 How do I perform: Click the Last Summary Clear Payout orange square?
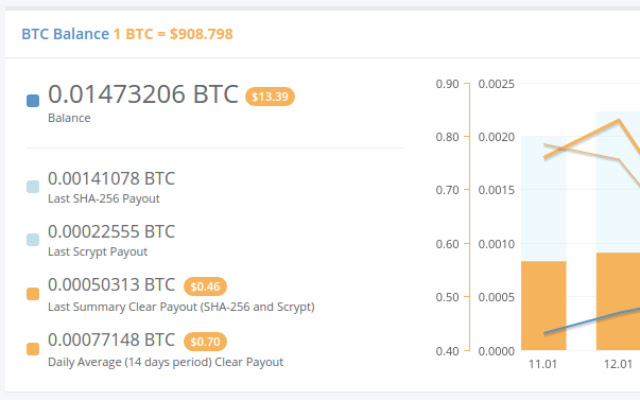pyautogui.click(x=33, y=294)
